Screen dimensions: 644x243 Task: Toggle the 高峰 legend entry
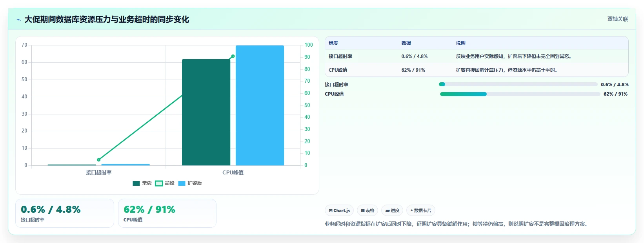tap(165, 183)
